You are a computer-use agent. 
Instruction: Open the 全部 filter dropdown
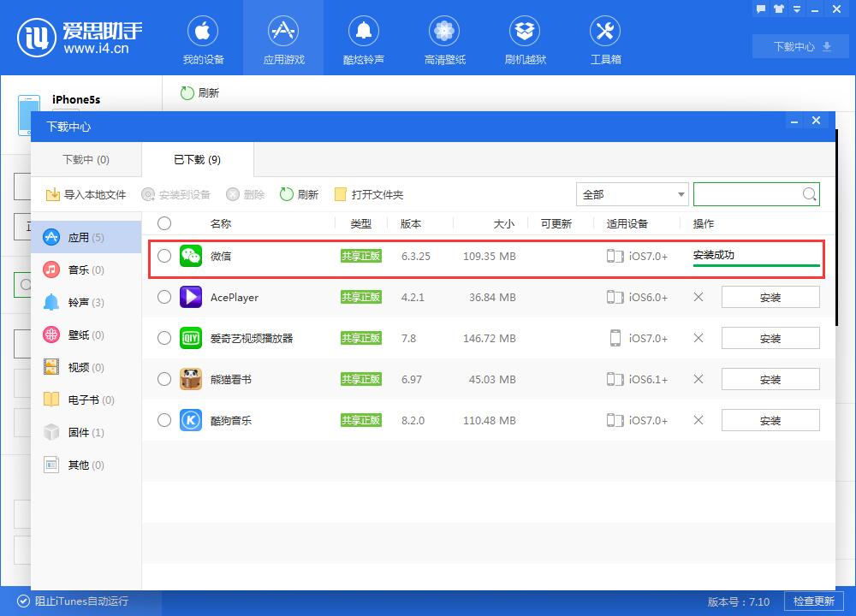(x=632, y=194)
